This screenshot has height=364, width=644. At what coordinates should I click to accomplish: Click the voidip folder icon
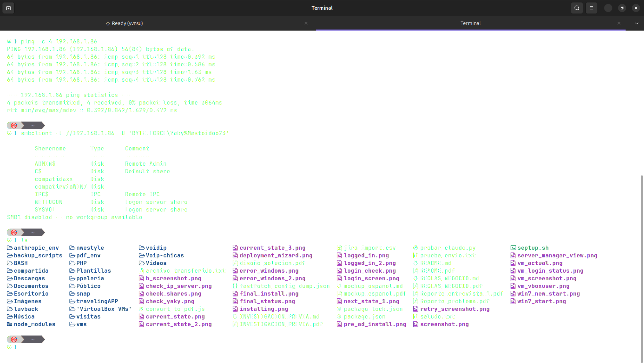click(142, 248)
